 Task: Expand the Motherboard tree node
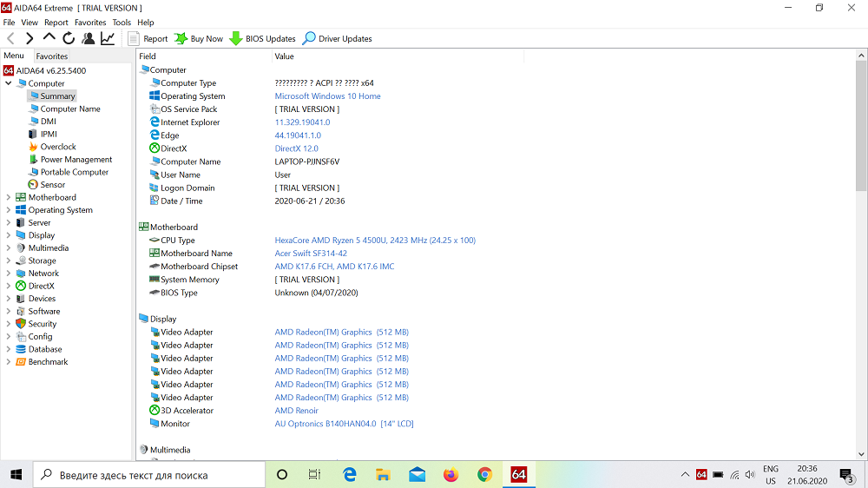click(x=9, y=197)
